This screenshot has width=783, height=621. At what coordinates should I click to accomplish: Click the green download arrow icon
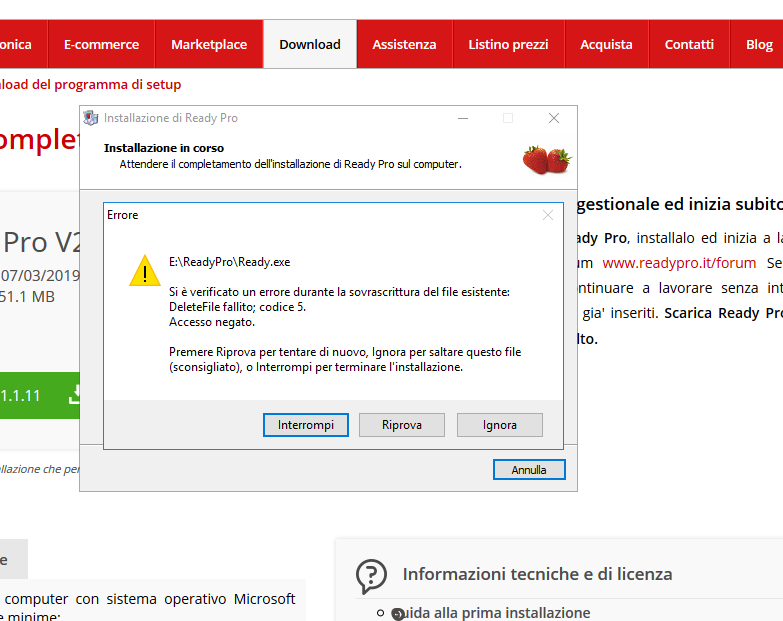point(75,394)
